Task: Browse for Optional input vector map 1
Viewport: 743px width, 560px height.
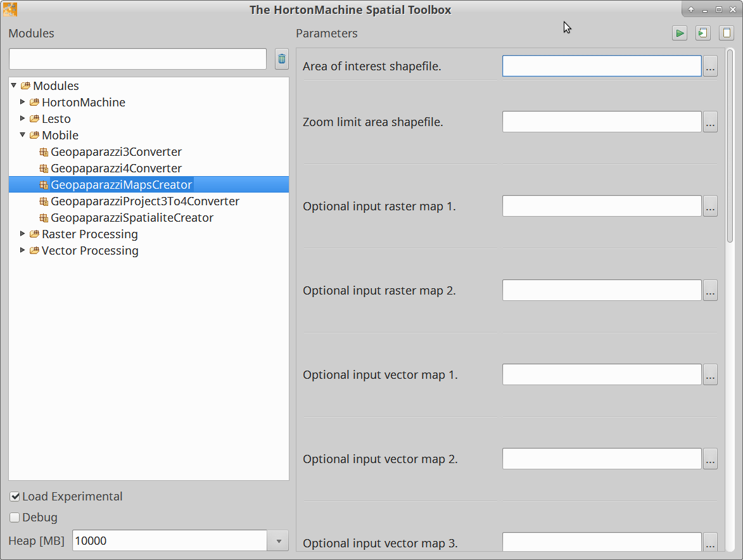Action: [710, 375]
